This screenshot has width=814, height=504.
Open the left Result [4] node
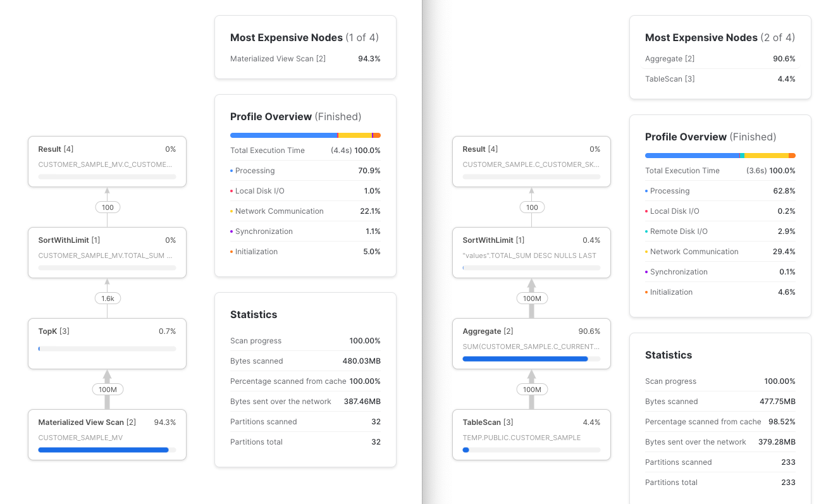(x=107, y=161)
